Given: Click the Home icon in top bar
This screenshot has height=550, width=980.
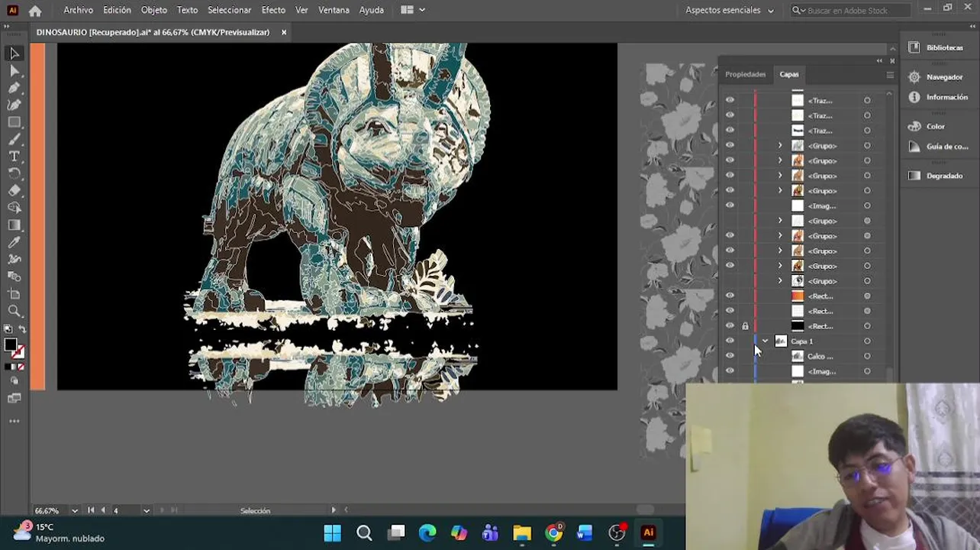Looking at the screenshot, I should [35, 11].
